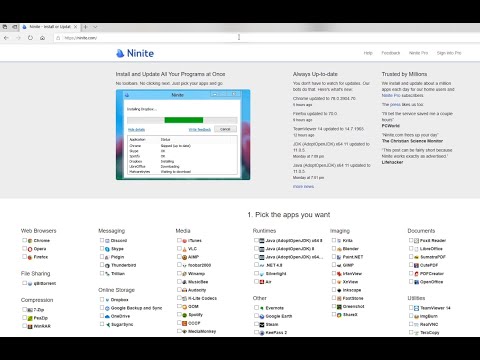Open the tab list dropdown chevron
Screen dimensions: 480x360
tap(95, 27)
